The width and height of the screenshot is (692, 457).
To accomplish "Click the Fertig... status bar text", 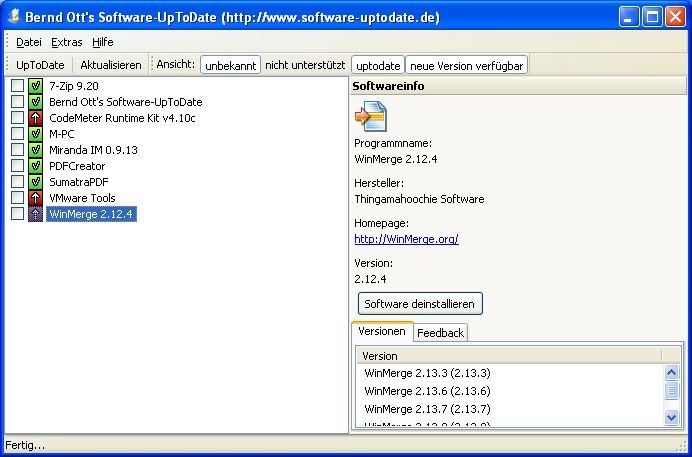I will click(25, 445).
